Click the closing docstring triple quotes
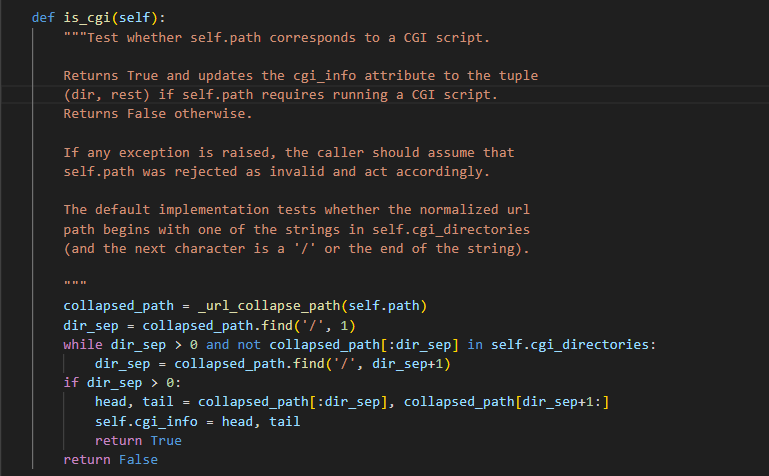This screenshot has width=769, height=476. click(75, 283)
